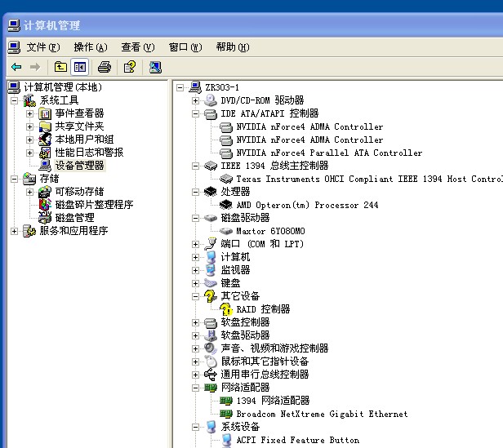Collapse the IDE ATA/ATAPI 控制器 node

click(x=195, y=113)
